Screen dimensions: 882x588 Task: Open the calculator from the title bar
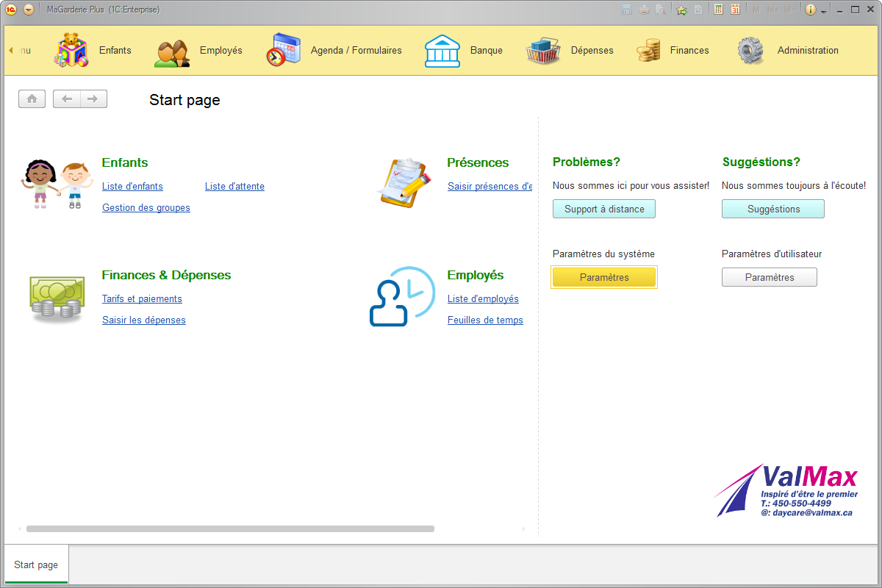718,10
